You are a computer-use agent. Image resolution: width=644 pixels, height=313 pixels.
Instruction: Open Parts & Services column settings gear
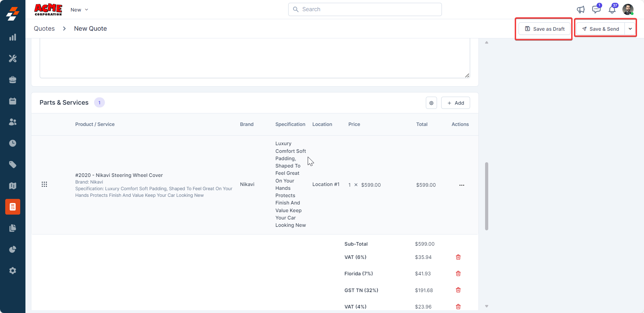(431, 103)
